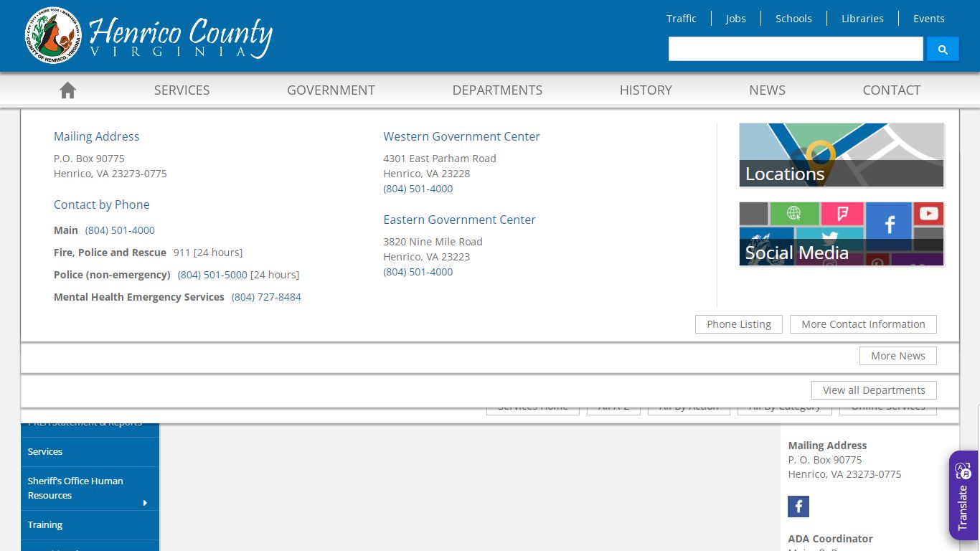Open the Translate widget
Viewport: 980px width, 551px height.
(x=963, y=495)
